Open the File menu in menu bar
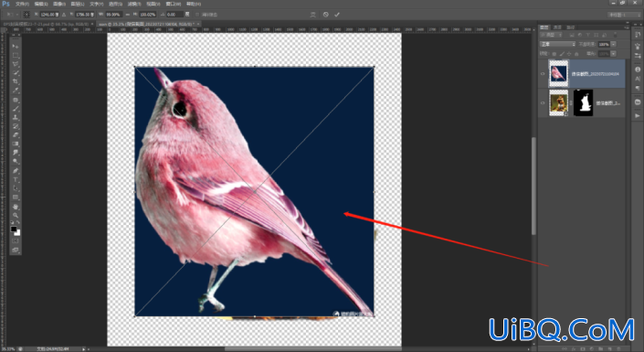The height and width of the screenshot is (352, 644). pyautogui.click(x=22, y=4)
